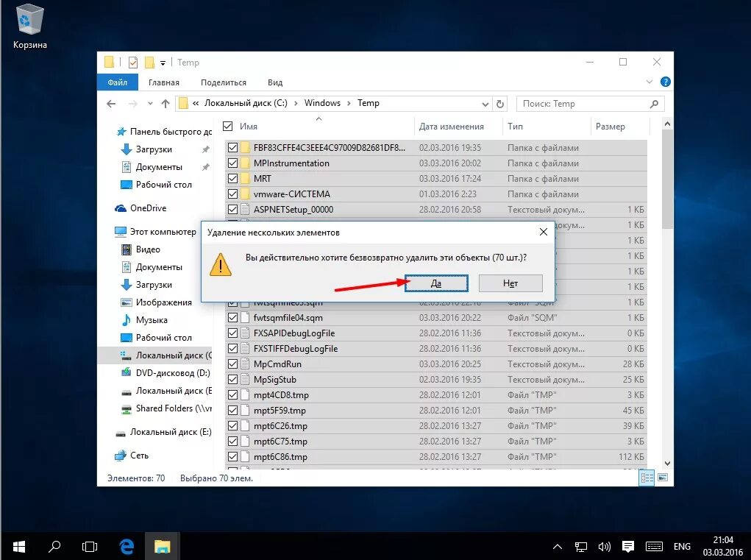The height and width of the screenshot is (560, 751).
Task: Uncheck the MRT folder checkbox
Action: point(232,178)
